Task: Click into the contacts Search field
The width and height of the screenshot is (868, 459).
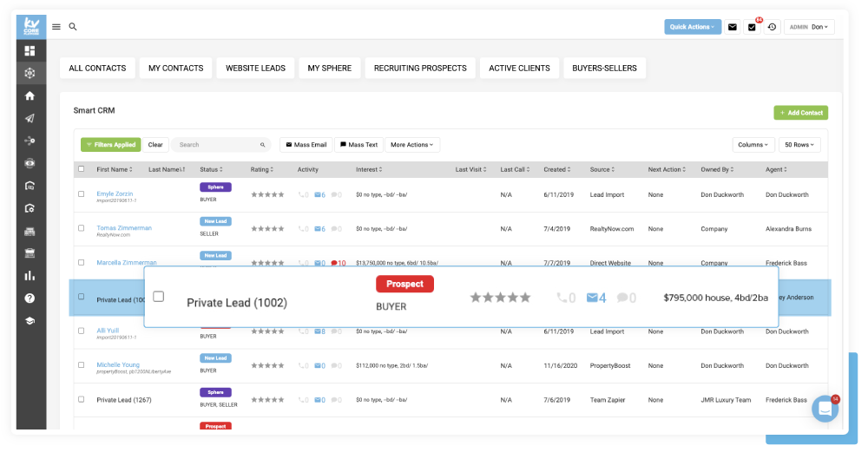Action: pos(220,145)
